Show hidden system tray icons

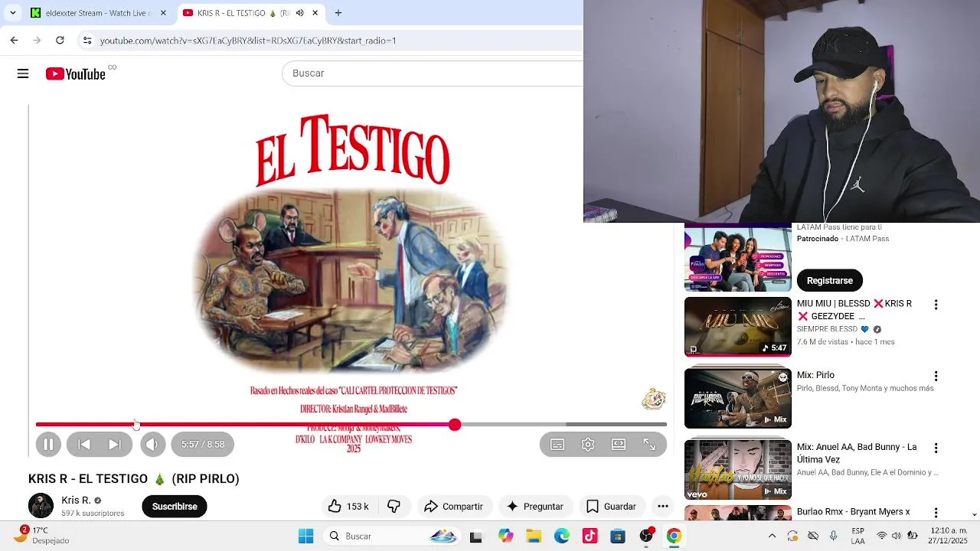(772, 536)
